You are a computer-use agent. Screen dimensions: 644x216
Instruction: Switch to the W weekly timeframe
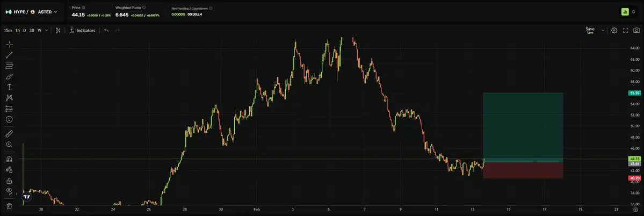39,31
